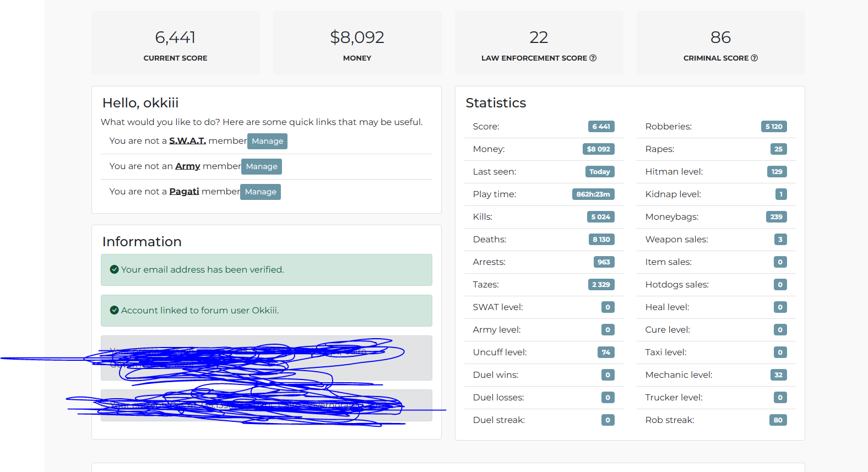Click the Robberies badge 5 120
The image size is (868, 472).
point(774,127)
